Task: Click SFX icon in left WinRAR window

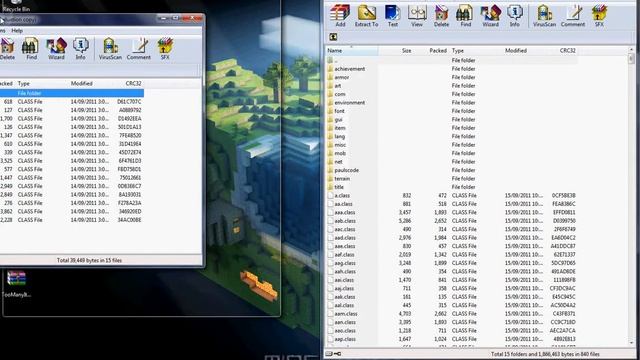Action: pyautogui.click(x=165, y=49)
